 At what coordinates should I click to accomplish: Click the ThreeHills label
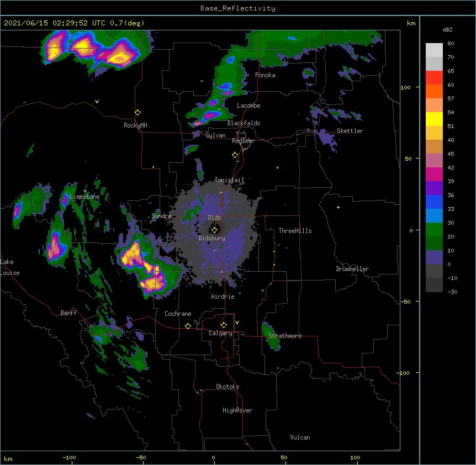point(295,231)
